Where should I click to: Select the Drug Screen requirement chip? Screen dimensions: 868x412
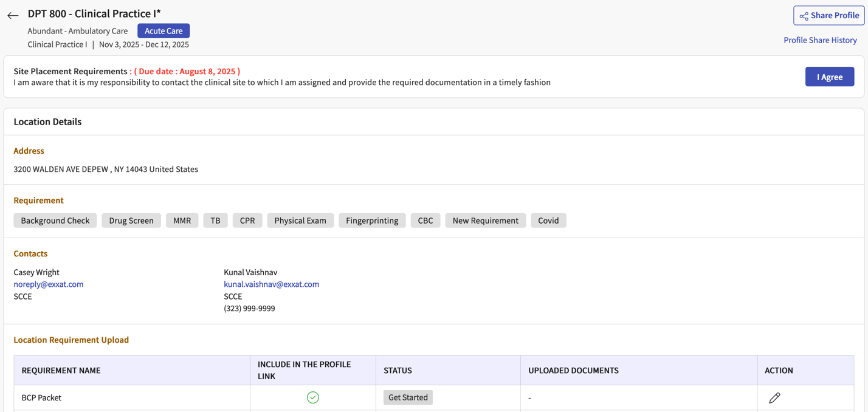[131, 220]
